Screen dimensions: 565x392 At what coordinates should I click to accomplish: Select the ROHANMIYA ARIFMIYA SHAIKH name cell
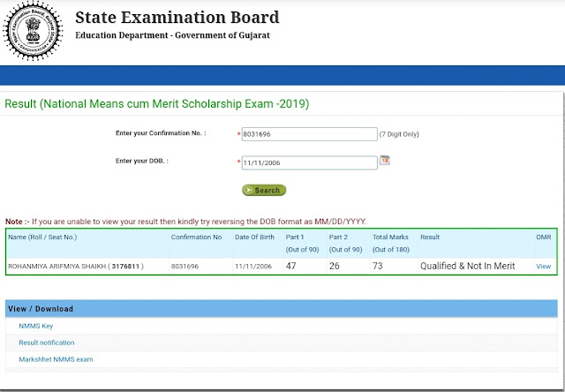[x=76, y=267]
